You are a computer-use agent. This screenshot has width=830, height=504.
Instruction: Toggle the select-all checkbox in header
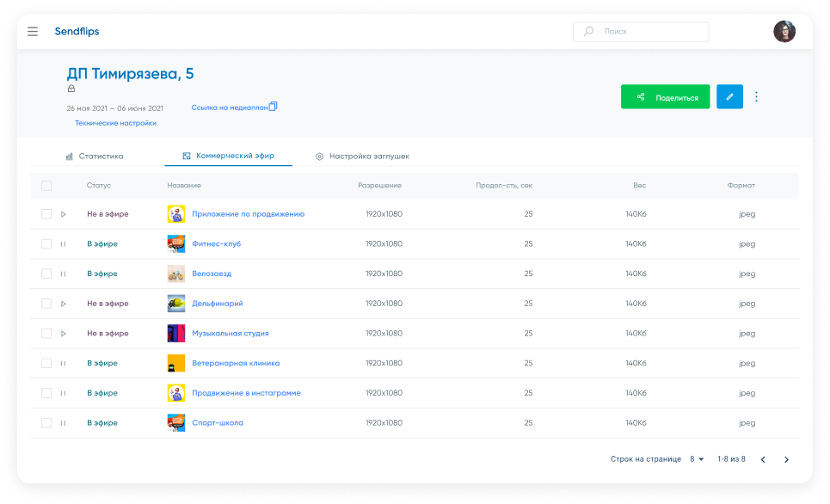click(46, 186)
